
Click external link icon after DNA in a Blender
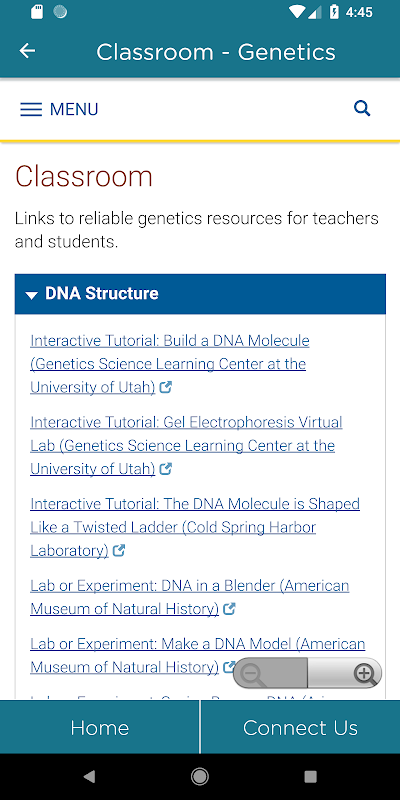[230, 609]
